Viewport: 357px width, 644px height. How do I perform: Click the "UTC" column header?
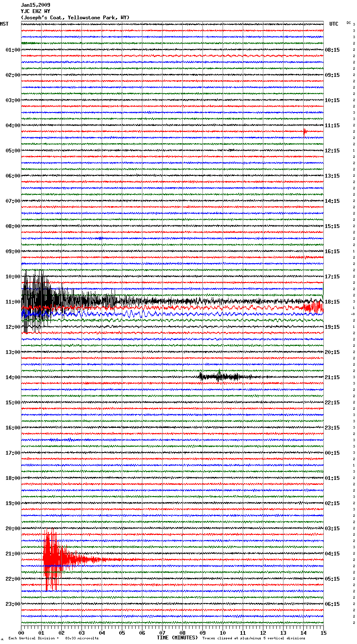pyautogui.click(x=334, y=24)
